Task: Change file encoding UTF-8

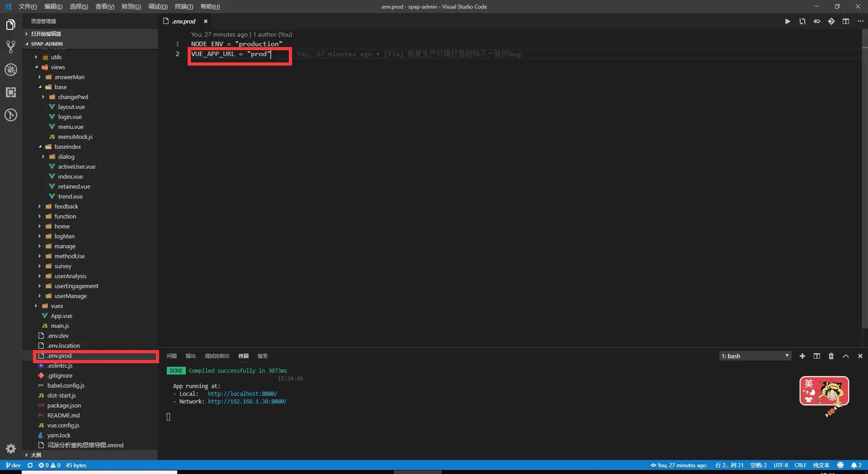Action: point(781,465)
